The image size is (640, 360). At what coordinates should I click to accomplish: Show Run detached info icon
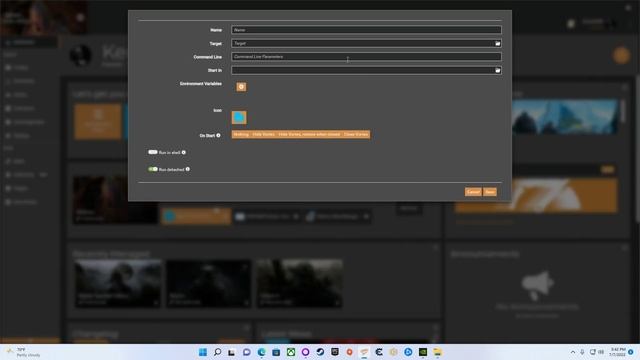coord(188,169)
